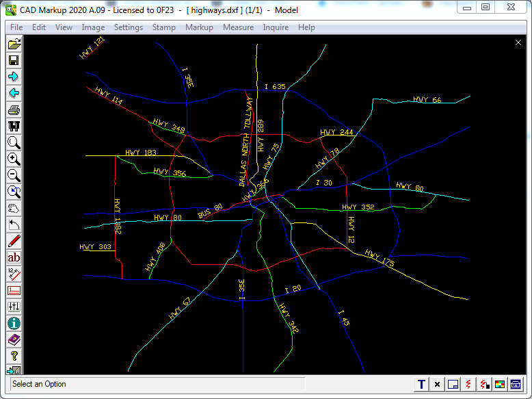Viewport: 532px width, 399px height.
Task: Go to the next page arrow
Action: pos(14,77)
